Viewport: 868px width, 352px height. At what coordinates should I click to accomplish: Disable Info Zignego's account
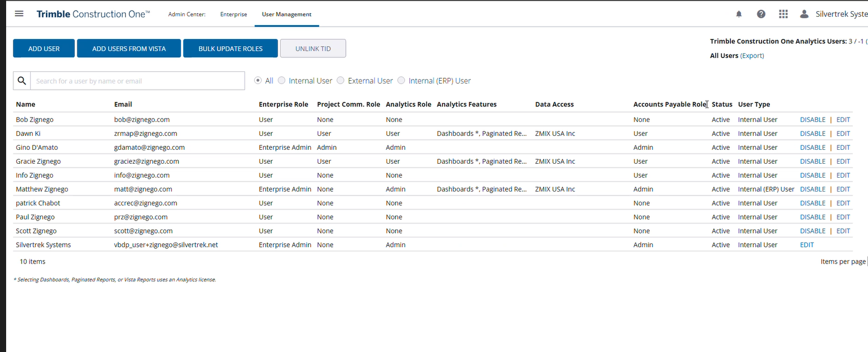(813, 175)
